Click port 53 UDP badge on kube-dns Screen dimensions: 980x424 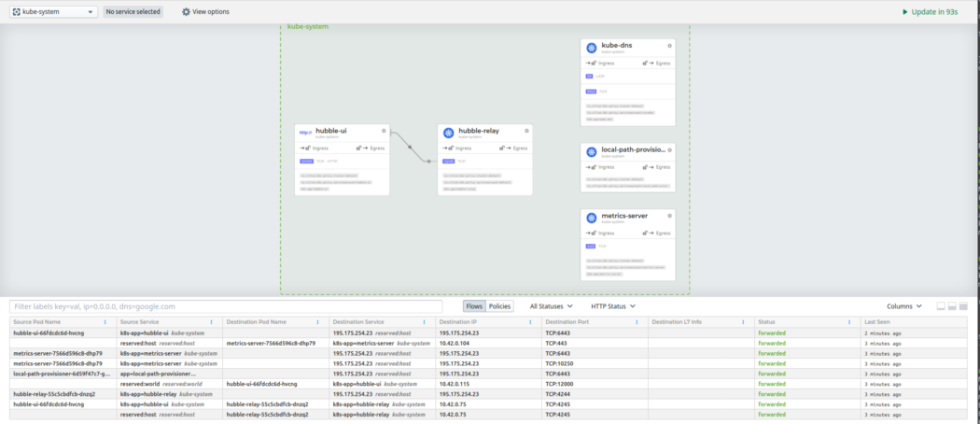point(589,77)
